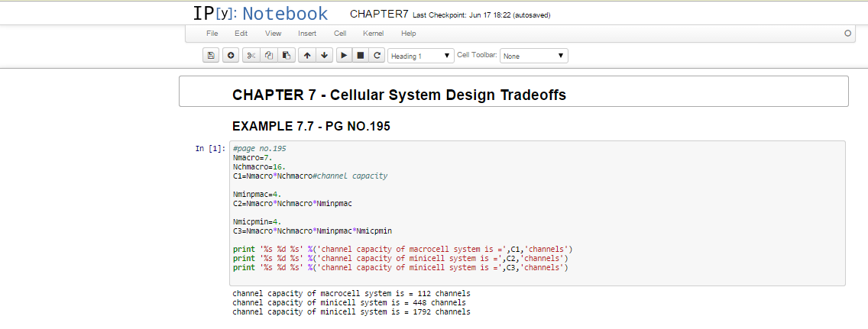Copy the selected cell
Image resolution: width=868 pixels, height=329 pixels.
point(268,56)
